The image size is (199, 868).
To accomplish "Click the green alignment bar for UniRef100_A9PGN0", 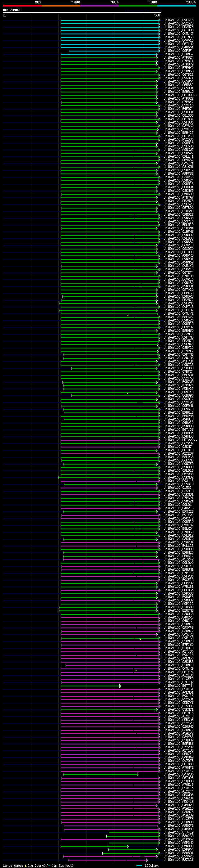I will point(134,843).
